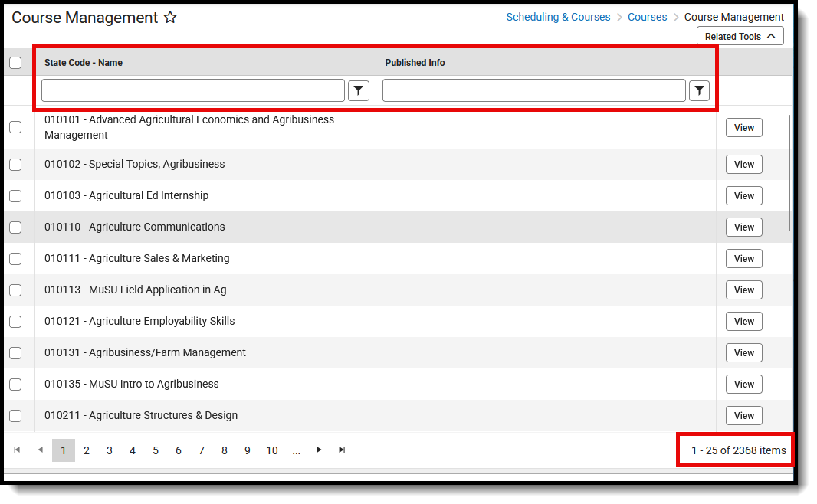Tick the 010113 MuSU Field Application checkbox

pos(15,290)
